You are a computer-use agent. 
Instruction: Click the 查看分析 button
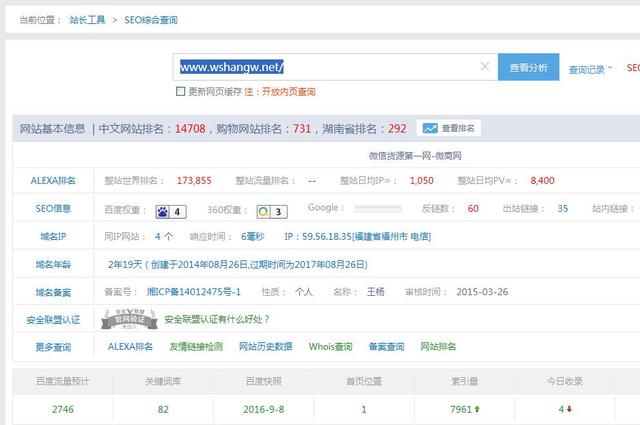click(528, 67)
